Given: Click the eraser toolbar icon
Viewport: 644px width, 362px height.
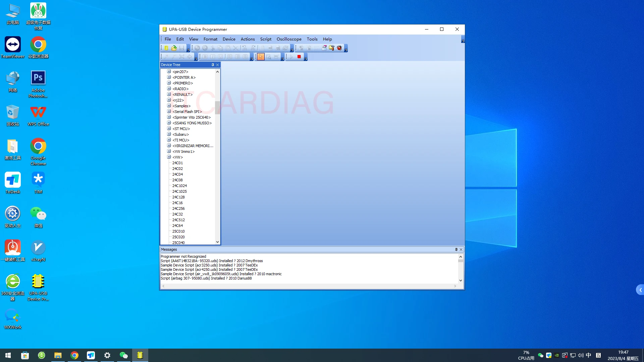Looking at the screenshot, I should [324, 48].
